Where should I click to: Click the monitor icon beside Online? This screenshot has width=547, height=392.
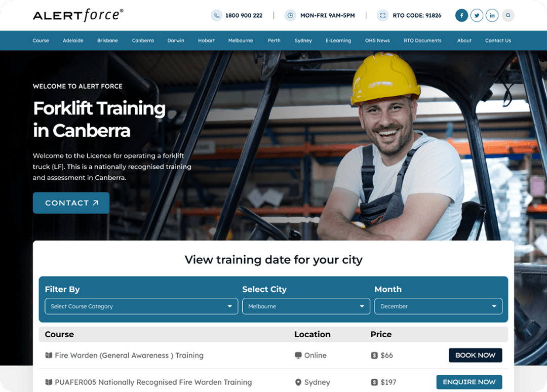pyautogui.click(x=298, y=356)
